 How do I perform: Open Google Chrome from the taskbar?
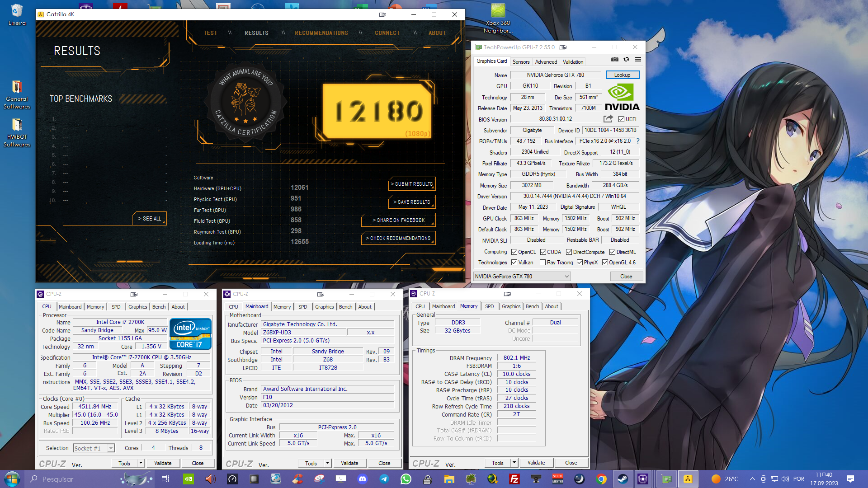click(601, 479)
